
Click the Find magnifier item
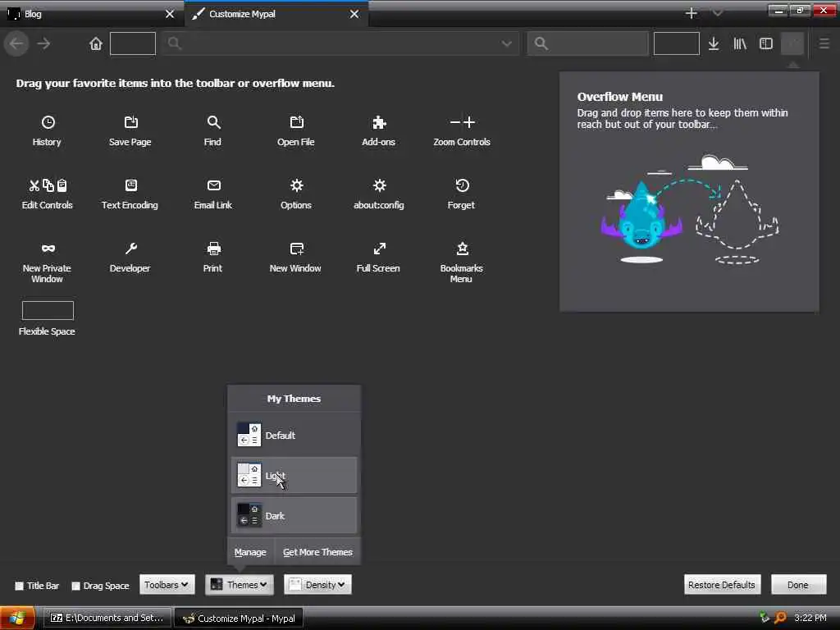point(213,123)
